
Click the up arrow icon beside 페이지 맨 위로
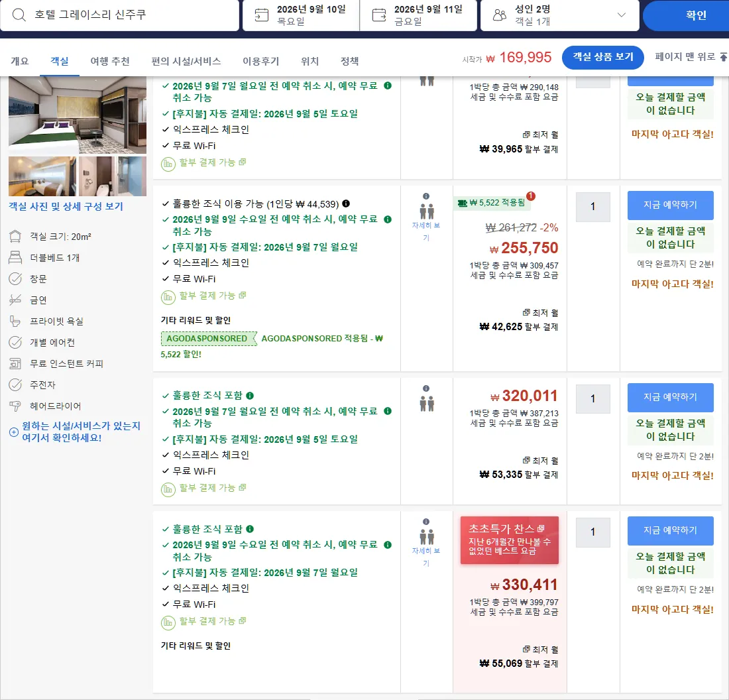click(x=724, y=57)
